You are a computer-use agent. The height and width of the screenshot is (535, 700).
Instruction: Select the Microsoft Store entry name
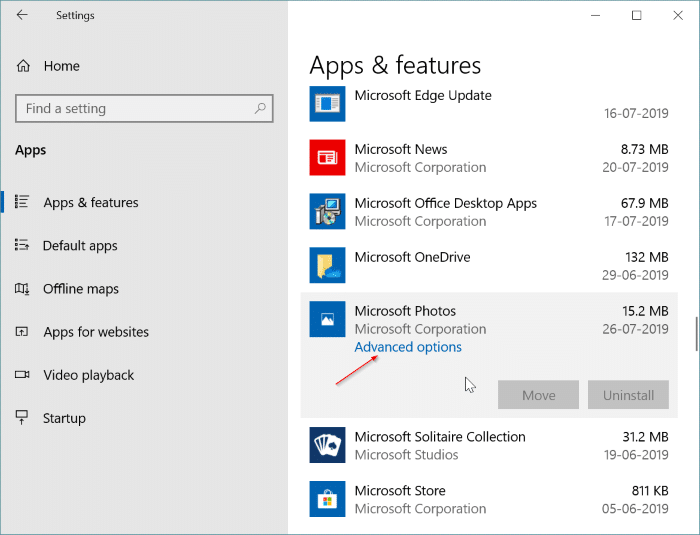click(400, 491)
